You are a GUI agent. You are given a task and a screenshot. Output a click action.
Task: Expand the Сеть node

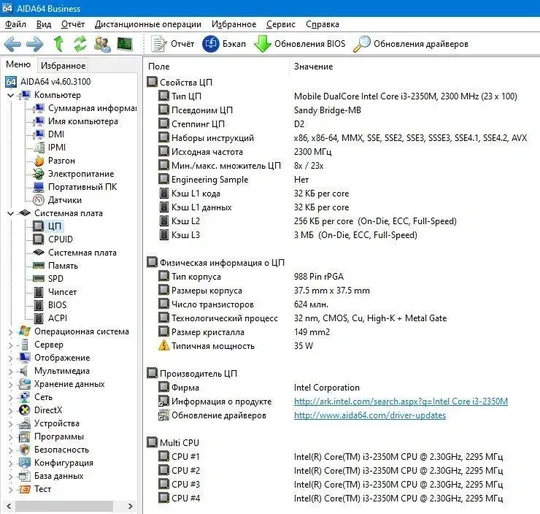tap(11, 397)
